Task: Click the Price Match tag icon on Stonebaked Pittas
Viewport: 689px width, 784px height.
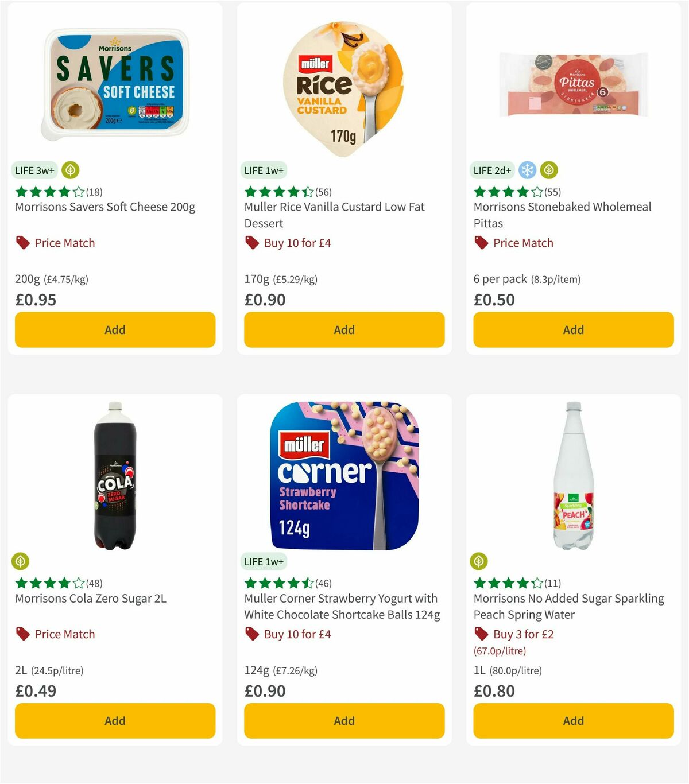Action: (481, 243)
